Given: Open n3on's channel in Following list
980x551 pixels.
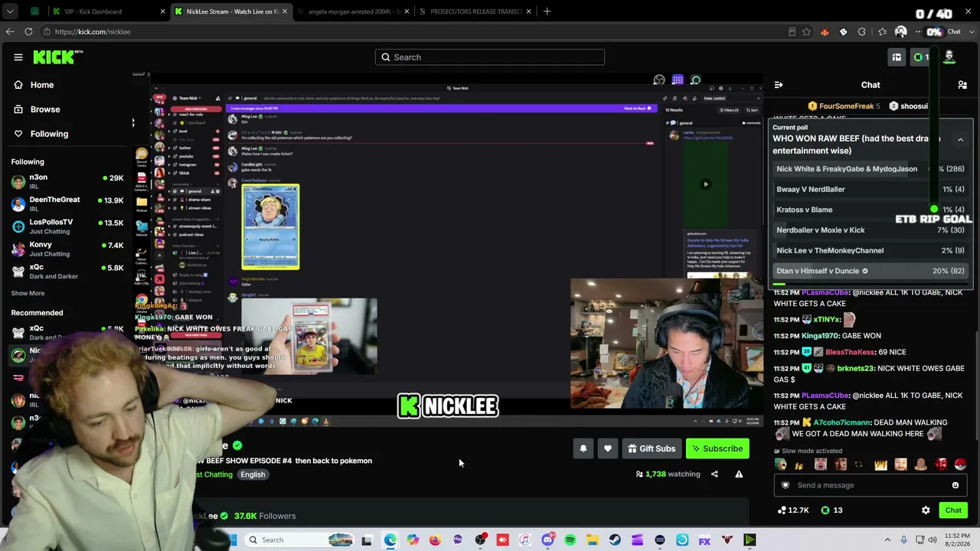Looking at the screenshot, I should (67, 181).
